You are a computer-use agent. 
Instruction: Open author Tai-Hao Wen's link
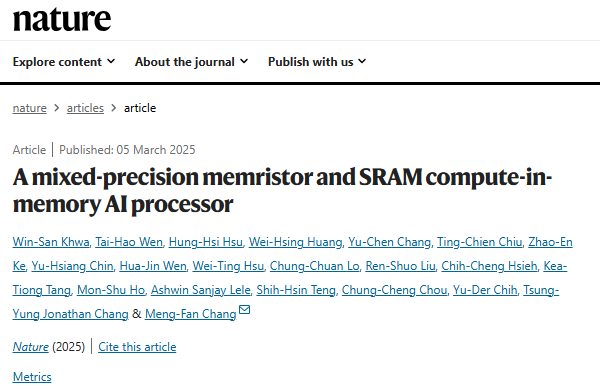[x=129, y=242]
